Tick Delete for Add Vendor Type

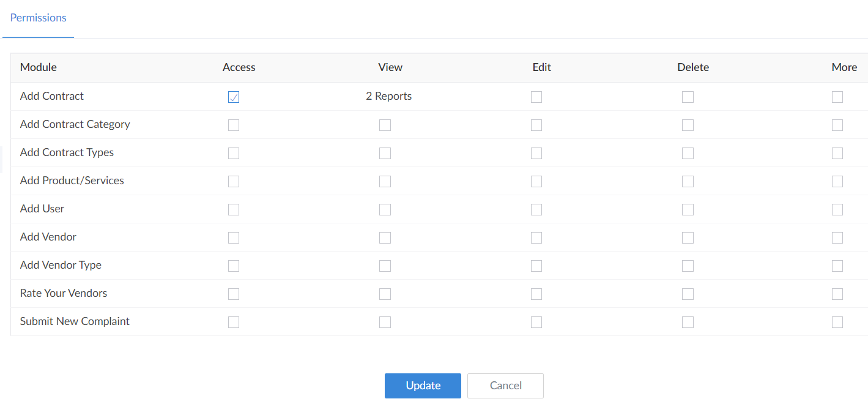click(x=688, y=266)
